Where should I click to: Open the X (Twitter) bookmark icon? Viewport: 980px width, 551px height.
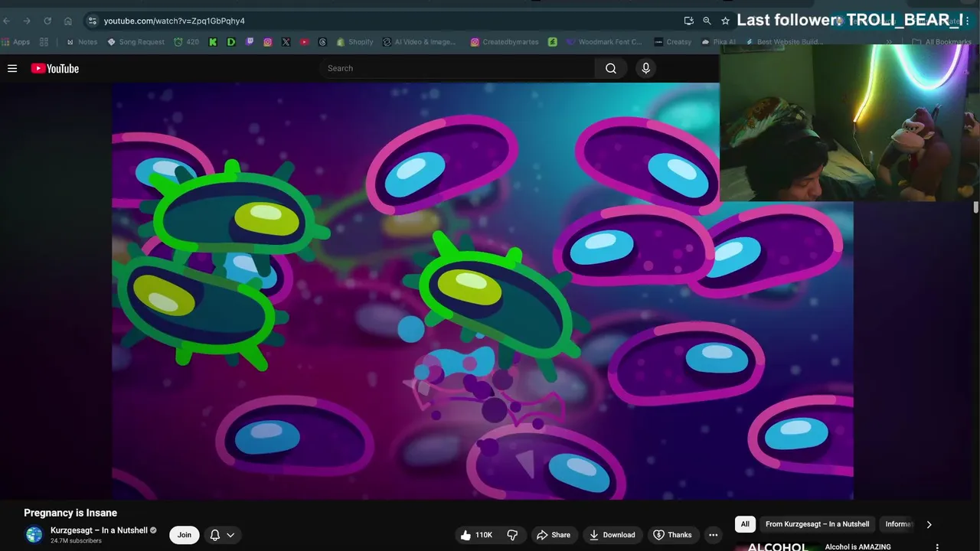click(x=286, y=42)
